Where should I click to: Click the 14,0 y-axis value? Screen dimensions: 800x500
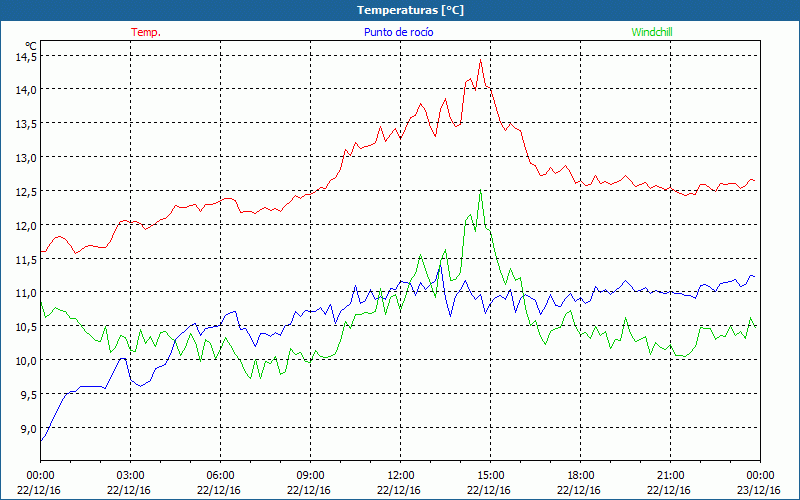[x=26, y=90]
